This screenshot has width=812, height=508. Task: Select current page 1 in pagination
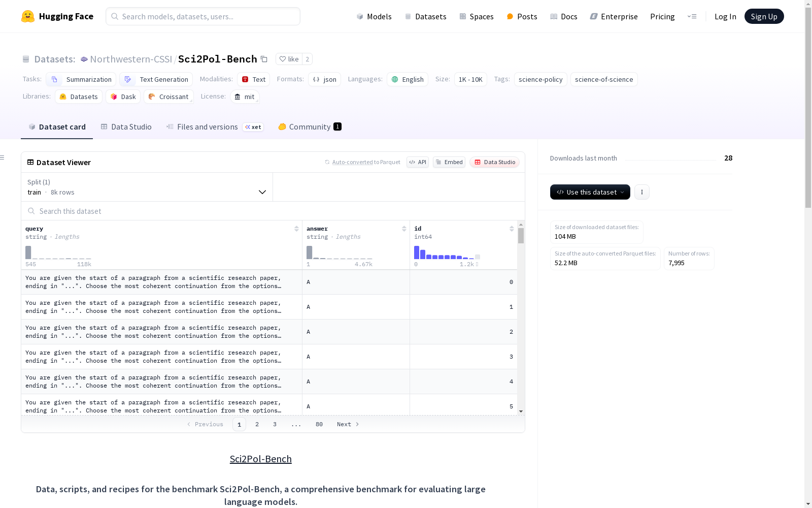239,424
